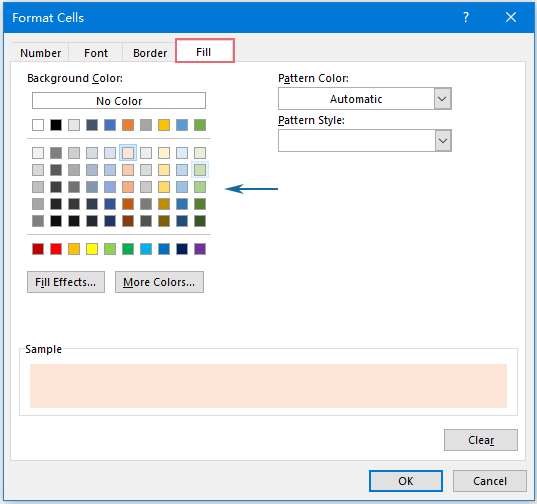
Task: Confirm with the OK button
Action: coord(405,481)
